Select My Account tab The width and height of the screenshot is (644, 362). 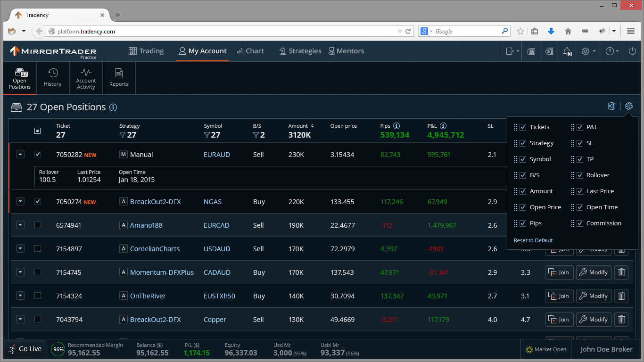(203, 51)
